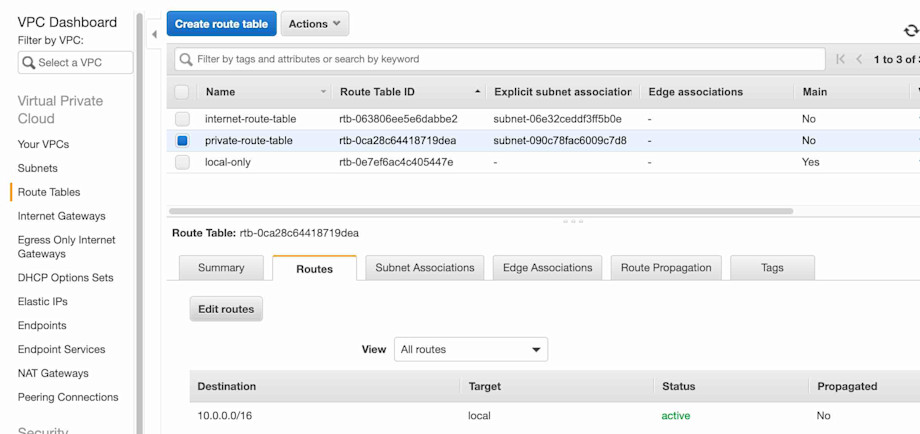Open Subnets in the sidebar

pos(38,168)
